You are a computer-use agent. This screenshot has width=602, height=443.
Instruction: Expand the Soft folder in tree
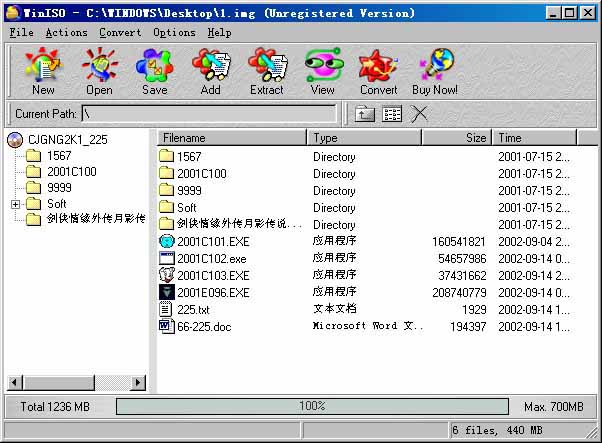15,204
